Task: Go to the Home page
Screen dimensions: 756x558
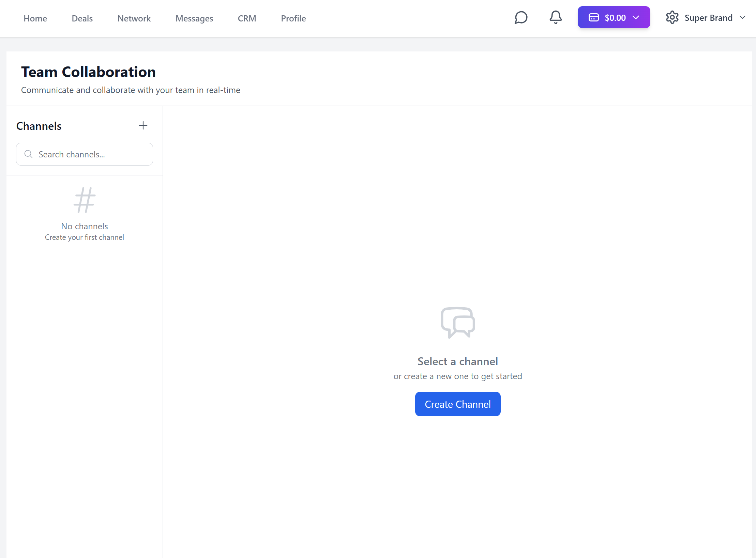Action: pos(35,18)
